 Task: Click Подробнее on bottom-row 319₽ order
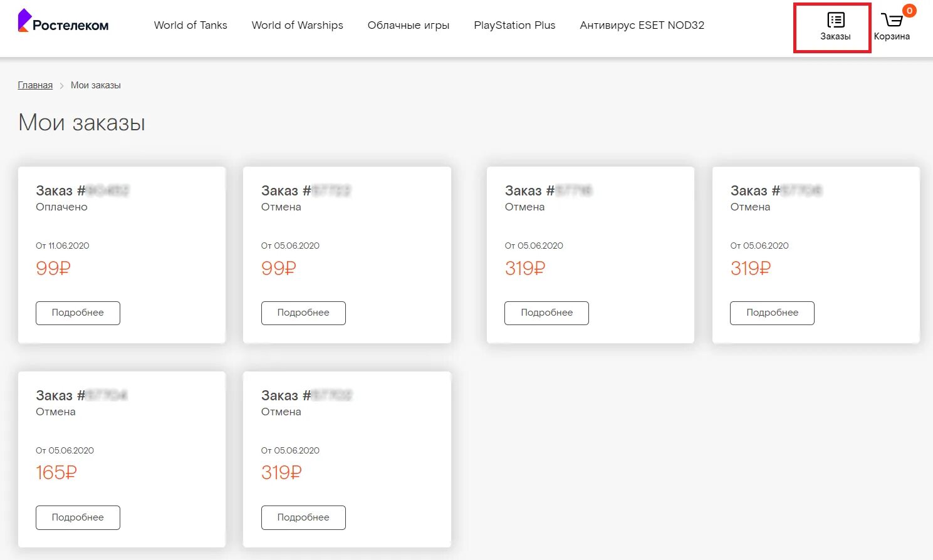click(303, 517)
